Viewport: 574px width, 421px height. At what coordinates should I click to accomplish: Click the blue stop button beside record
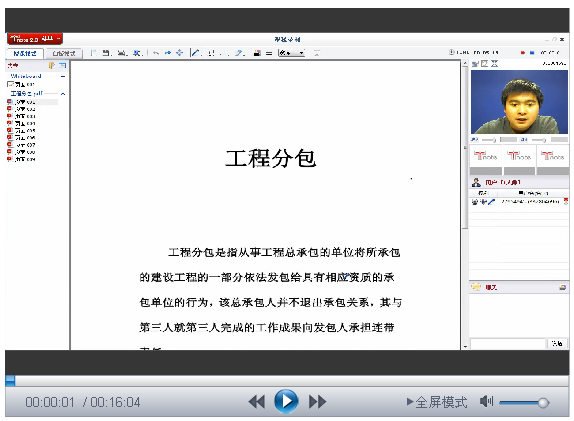[x=532, y=53]
